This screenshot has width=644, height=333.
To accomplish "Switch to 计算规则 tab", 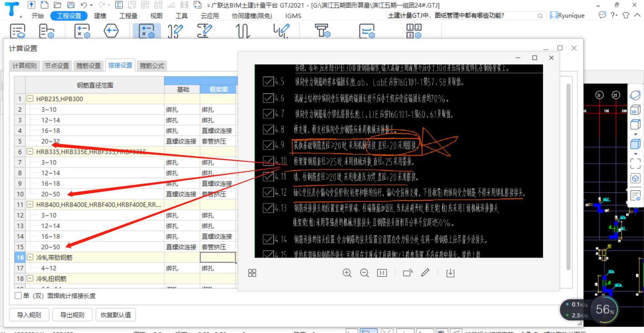I will click(24, 66).
